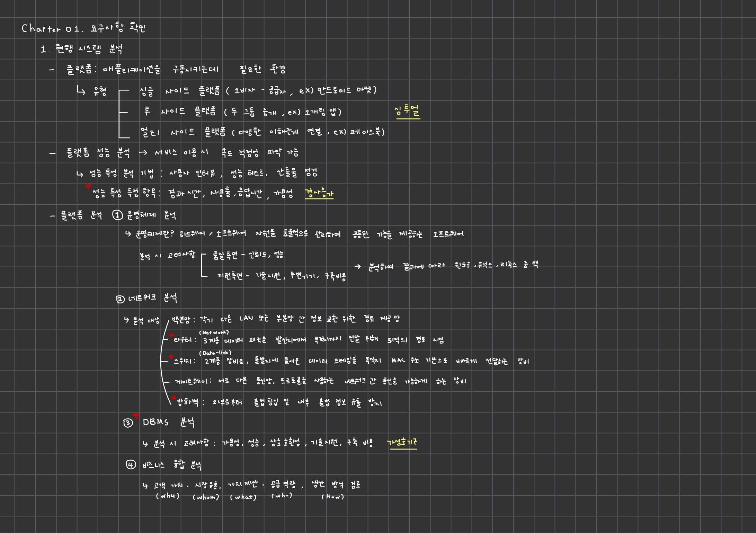Click the red star beside 스위치
The height and width of the screenshot is (533, 756).
click(171, 357)
